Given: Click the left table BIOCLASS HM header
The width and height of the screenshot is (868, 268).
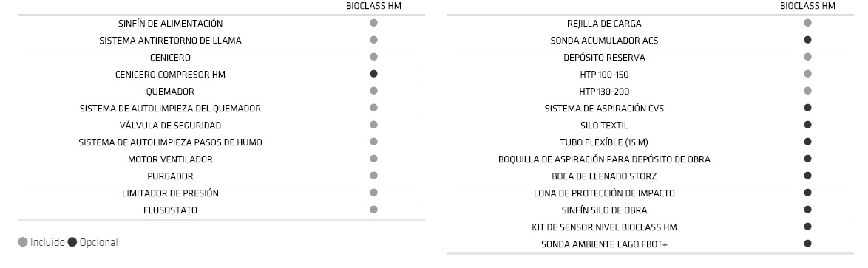Looking at the screenshot, I should tap(373, 6).
